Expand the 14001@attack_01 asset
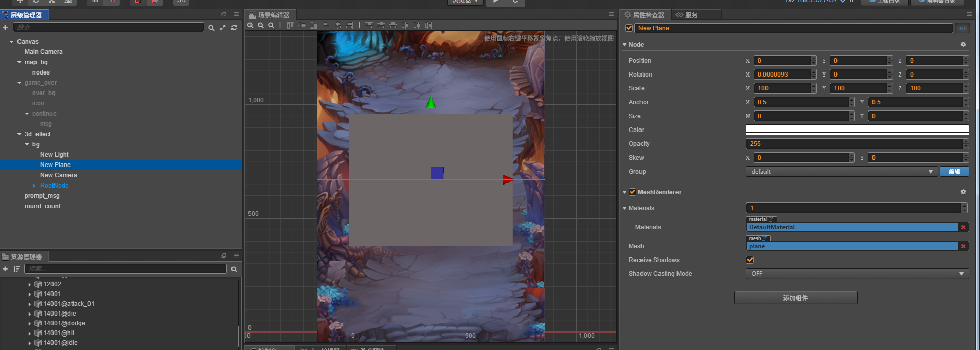Viewport: 980px width, 350px height. [30, 304]
